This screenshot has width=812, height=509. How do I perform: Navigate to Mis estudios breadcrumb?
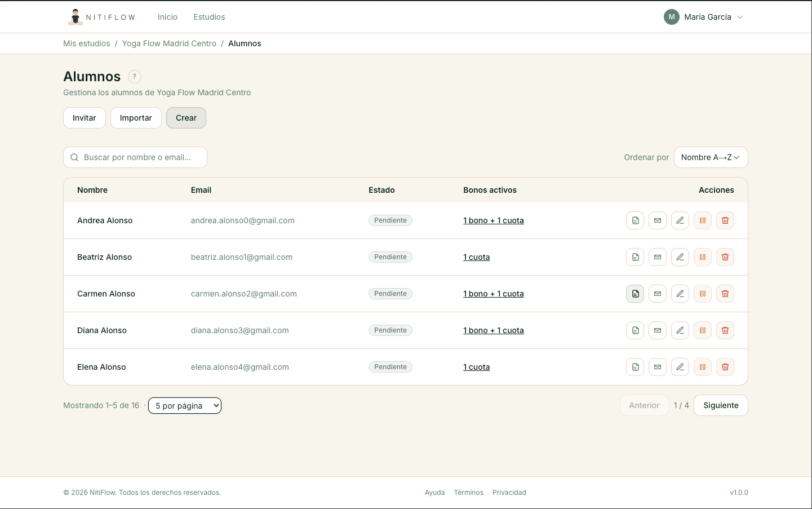87,43
